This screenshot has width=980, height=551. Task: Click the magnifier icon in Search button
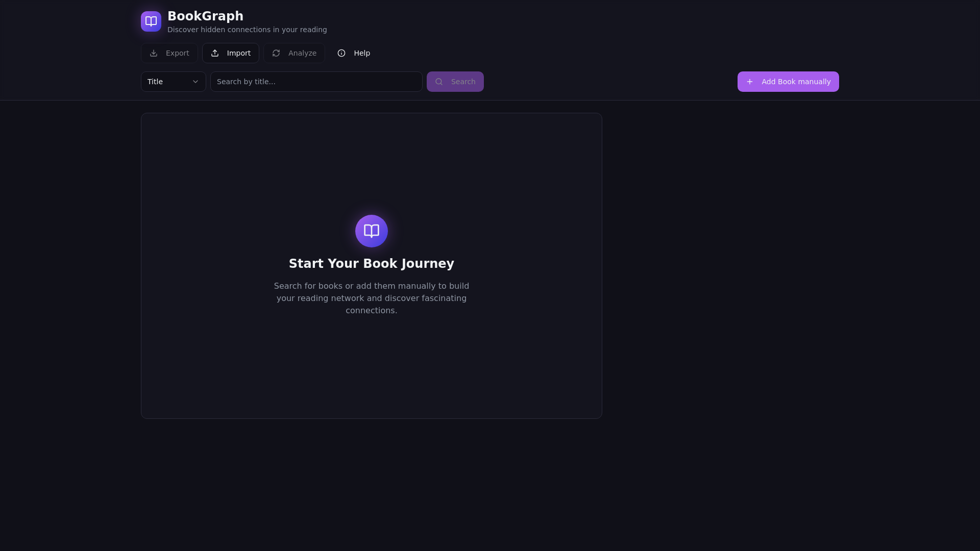(439, 82)
